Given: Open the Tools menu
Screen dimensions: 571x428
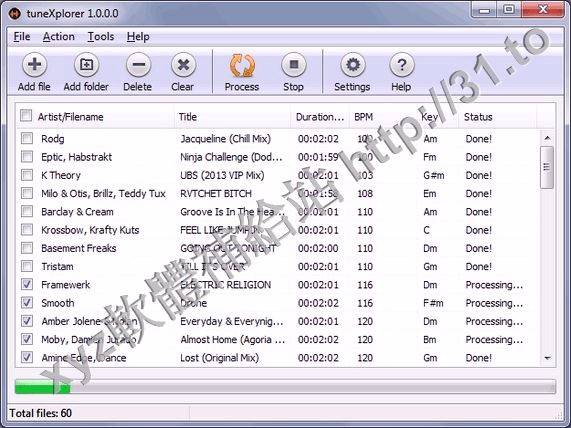Looking at the screenshot, I should 101,37.
